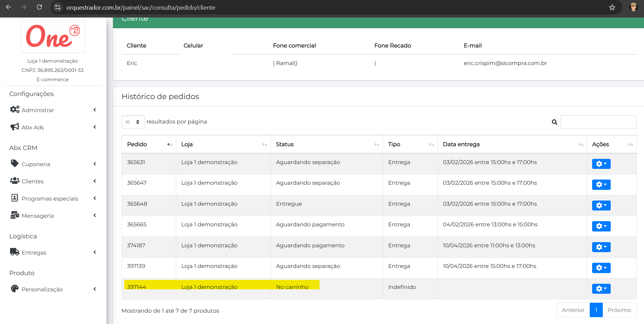This screenshot has height=324, width=644.
Task: Click the Cuponeria tag icon
Action: (14, 163)
